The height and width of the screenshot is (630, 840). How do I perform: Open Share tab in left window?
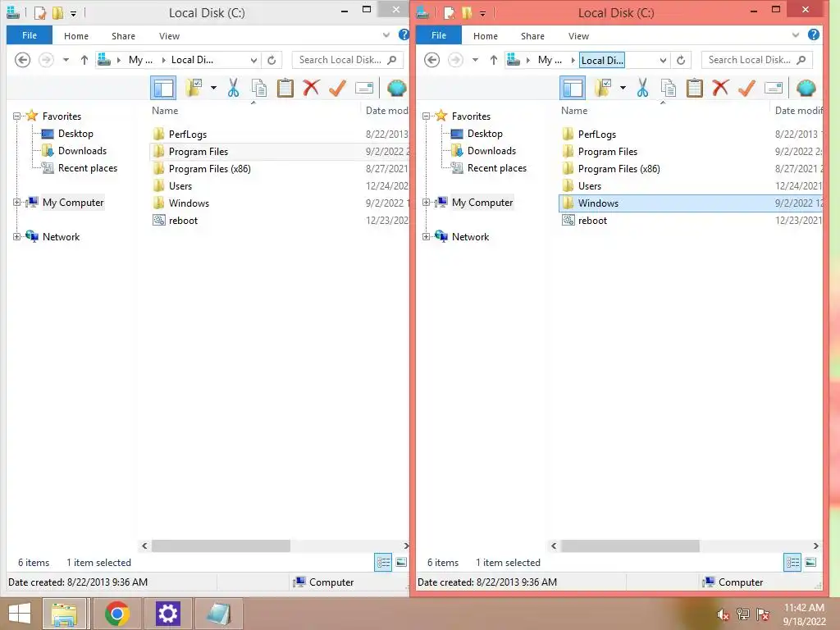(x=123, y=36)
